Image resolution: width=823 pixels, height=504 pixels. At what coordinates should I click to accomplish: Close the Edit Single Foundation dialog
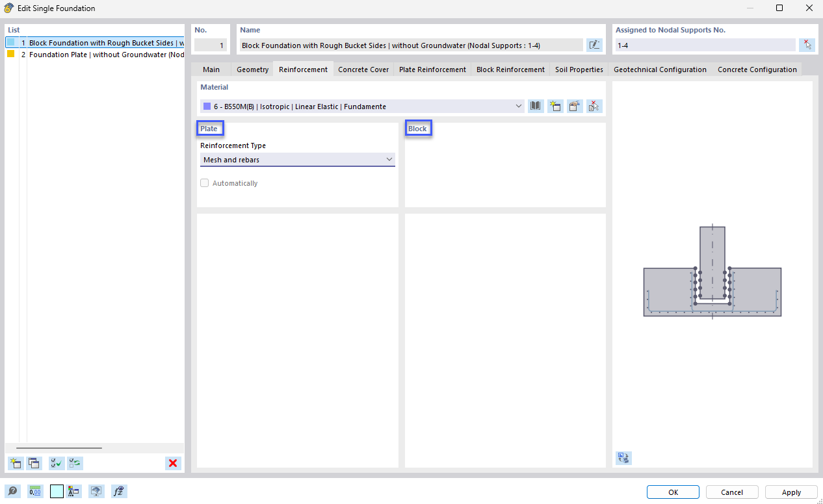(808, 8)
